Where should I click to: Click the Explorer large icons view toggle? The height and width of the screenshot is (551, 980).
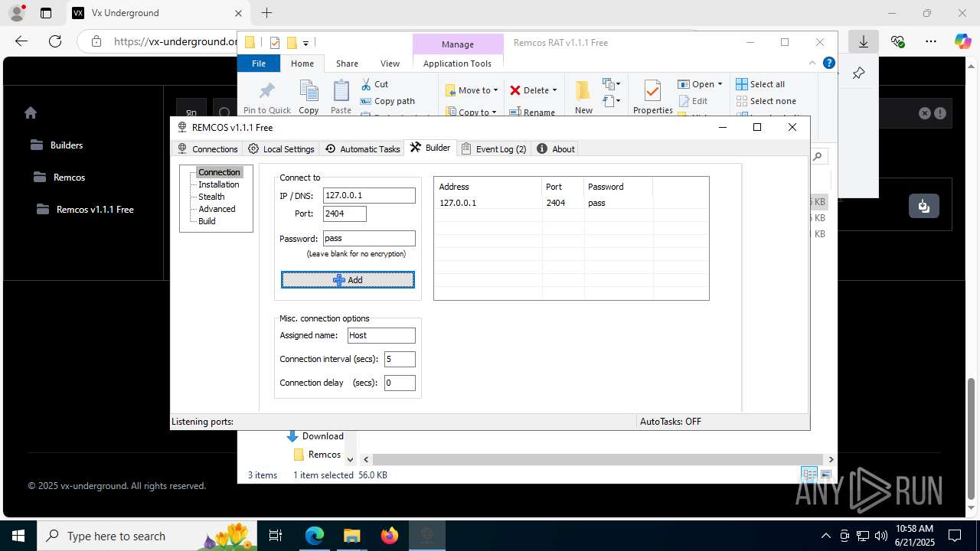(825, 474)
